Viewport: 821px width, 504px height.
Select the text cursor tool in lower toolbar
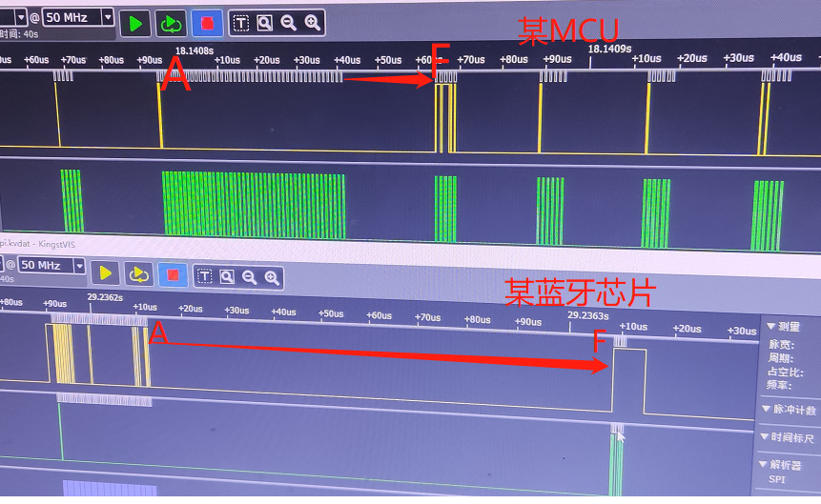point(204,277)
